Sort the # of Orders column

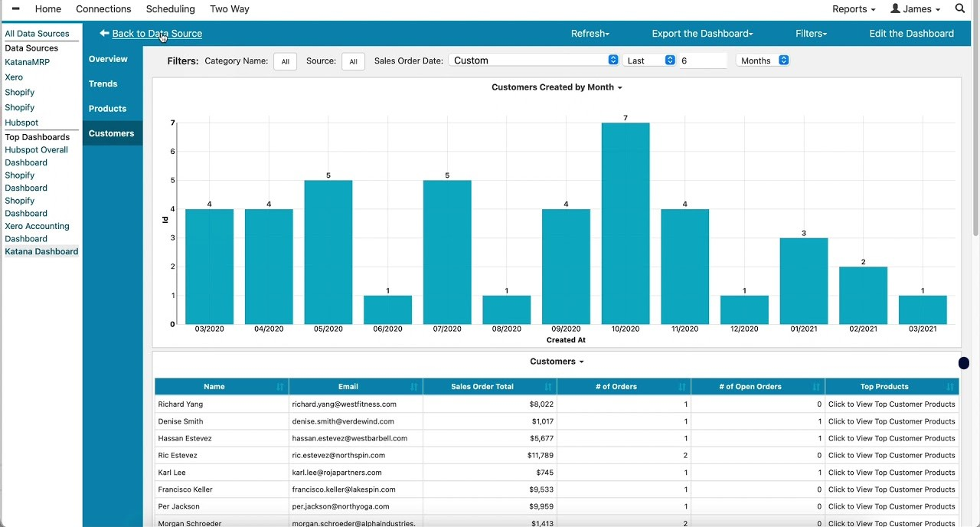point(616,386)
